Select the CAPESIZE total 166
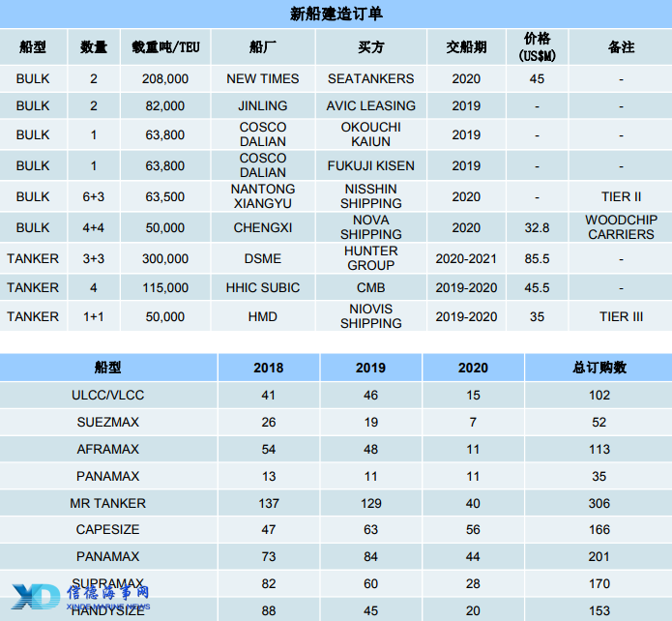Image resolution: width=672 pixels, height=621 pixels. tap(599, 530)
